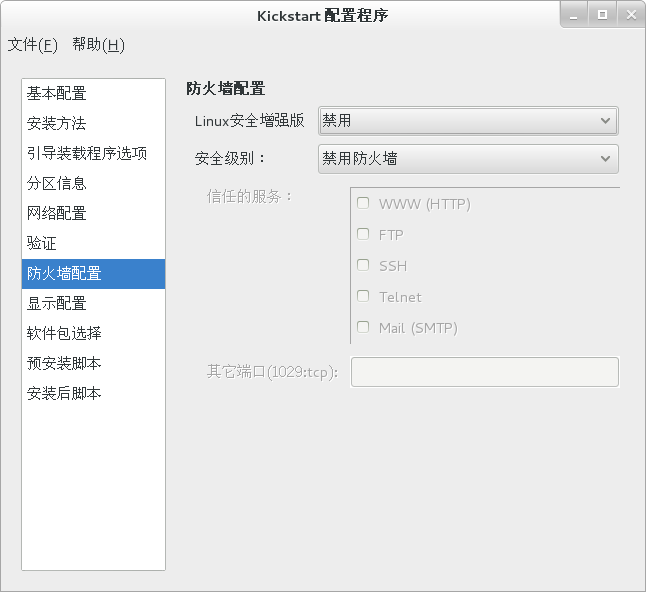Select highlighted 防火墙配置 list item
This screenshot has height=592, width=646.
[94, 274]
